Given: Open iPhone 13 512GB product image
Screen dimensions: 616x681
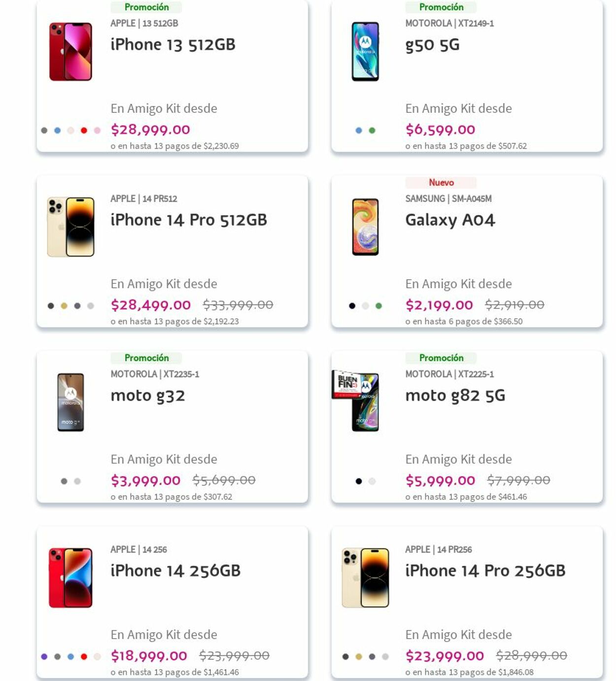Looking at the screenshot, I should [70, 52].
